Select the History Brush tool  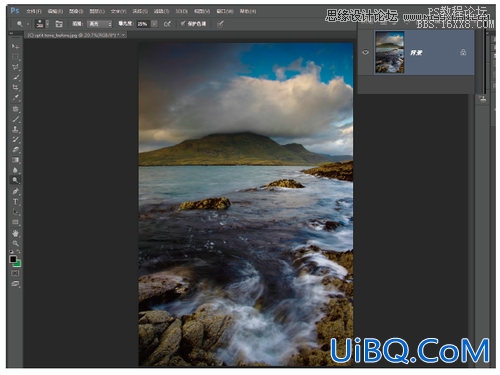(x=15, y=139)
